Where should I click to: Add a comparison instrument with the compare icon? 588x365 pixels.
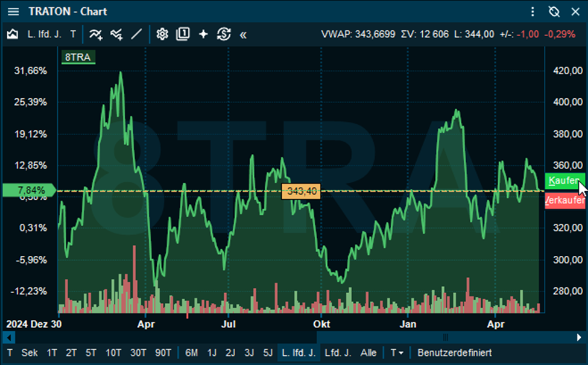tap(116, 34)
